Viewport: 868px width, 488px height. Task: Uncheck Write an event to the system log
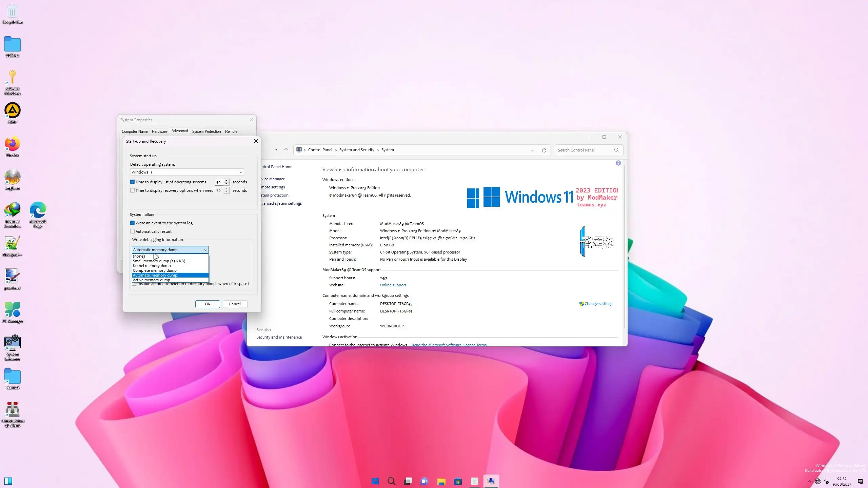tap(133, 223)
